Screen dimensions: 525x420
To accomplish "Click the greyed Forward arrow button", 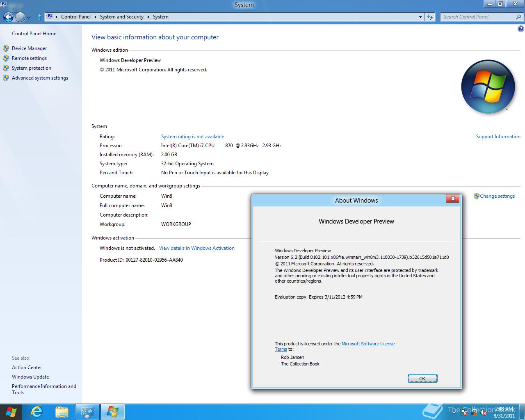I will pos(20,17).
